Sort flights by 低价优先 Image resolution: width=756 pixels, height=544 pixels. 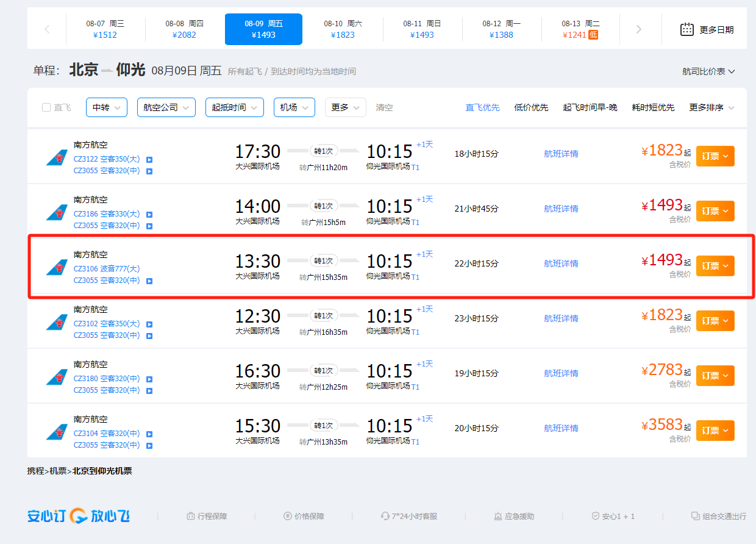pyautogui.click(x=531, y=107)
